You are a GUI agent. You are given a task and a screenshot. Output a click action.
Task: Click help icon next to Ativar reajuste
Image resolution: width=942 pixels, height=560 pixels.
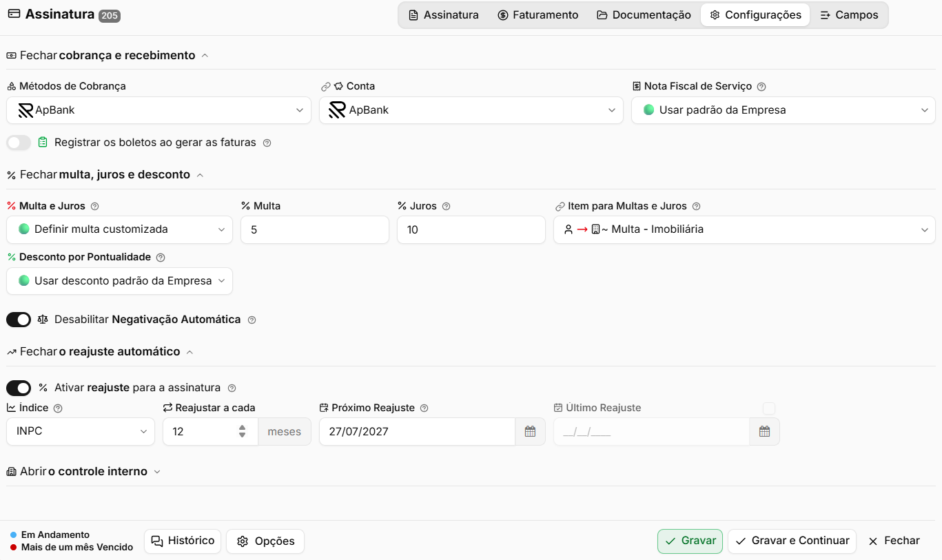tap(232, 388)
